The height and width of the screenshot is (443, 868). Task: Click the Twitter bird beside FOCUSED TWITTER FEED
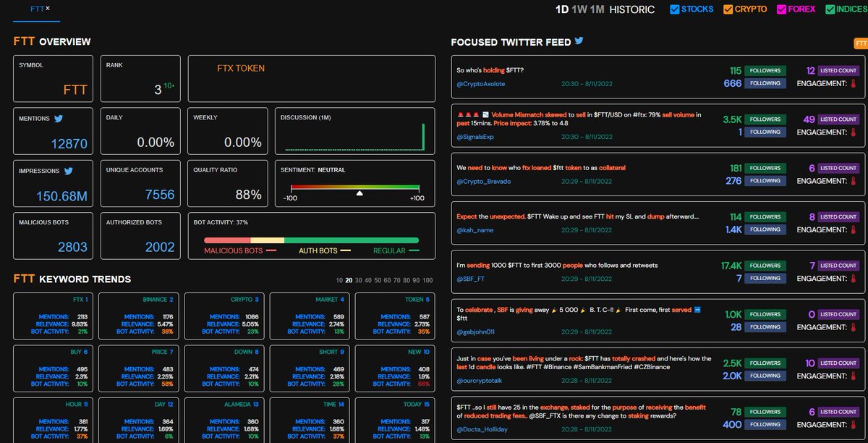[578, 41]
